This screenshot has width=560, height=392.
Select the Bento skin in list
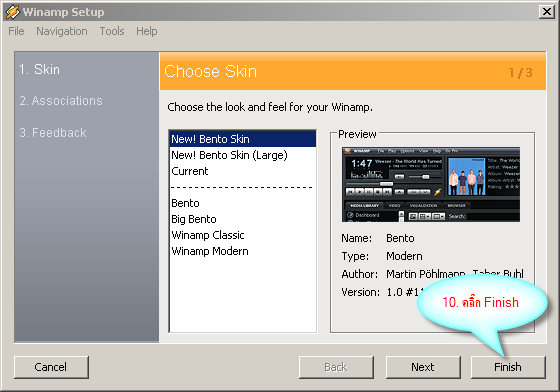pyautogui.click(x=243, y=203)
